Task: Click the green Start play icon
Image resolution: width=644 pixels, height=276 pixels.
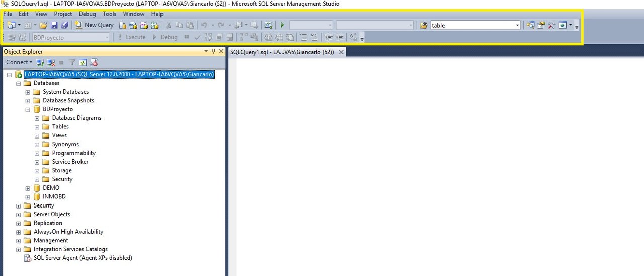Action: (x=282, y=25)
